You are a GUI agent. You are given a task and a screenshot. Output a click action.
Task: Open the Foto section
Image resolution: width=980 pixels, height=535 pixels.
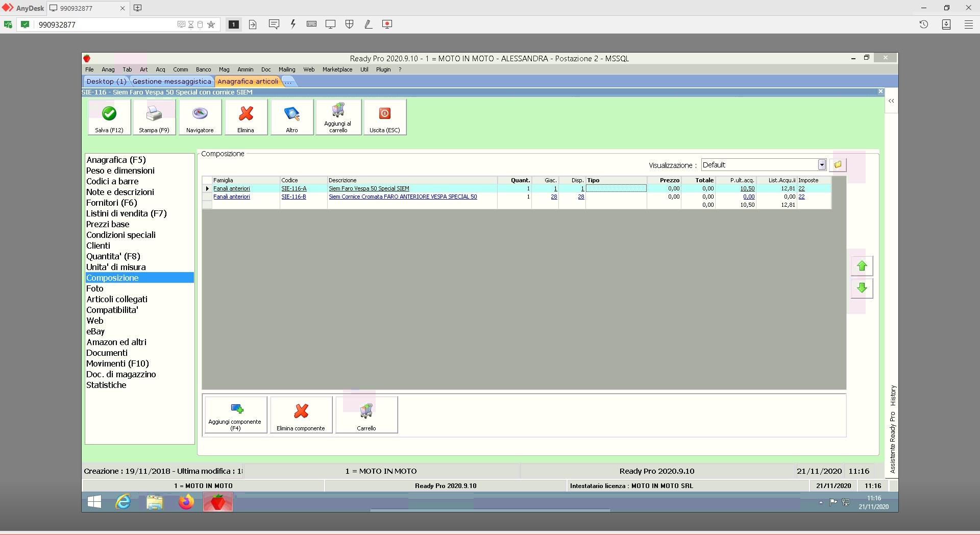95,288
